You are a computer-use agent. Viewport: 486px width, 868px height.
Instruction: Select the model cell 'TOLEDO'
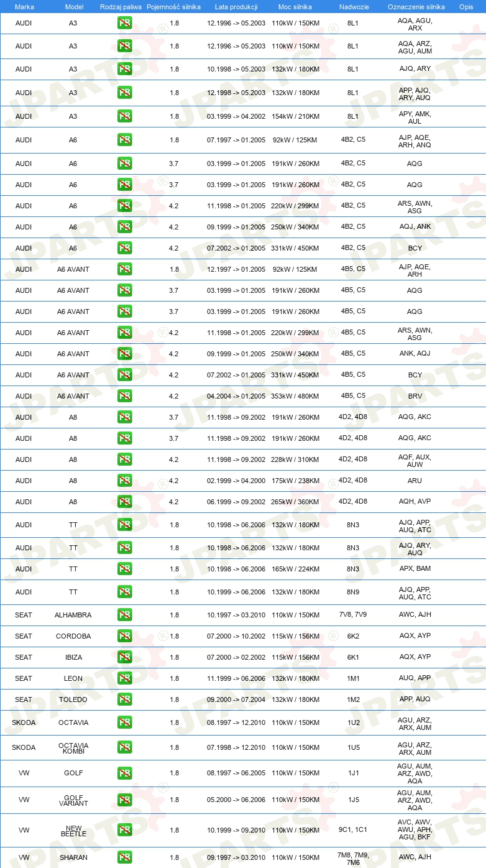(73, 699)
